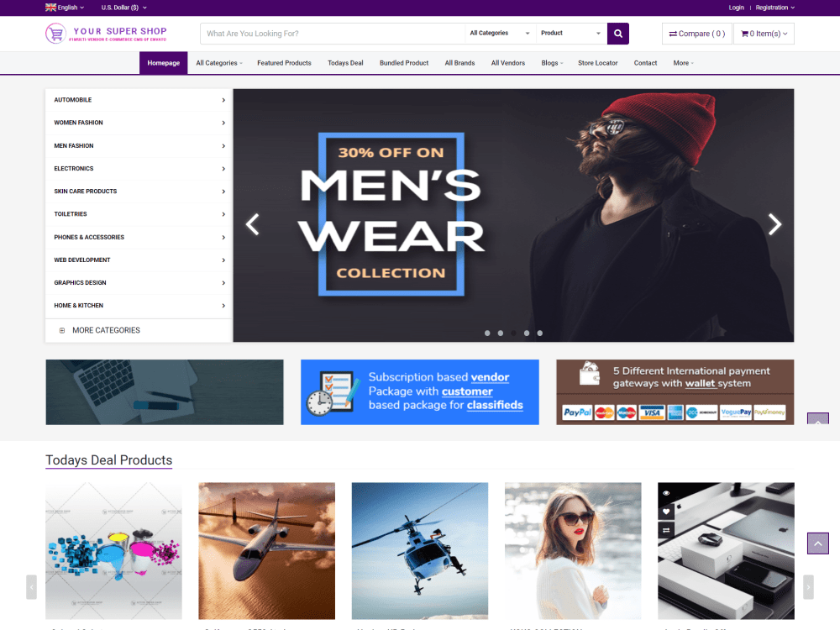Select the first banner slide dot
Screen dimensions: 840x630
pyautogui.click(x=487, y=333)
